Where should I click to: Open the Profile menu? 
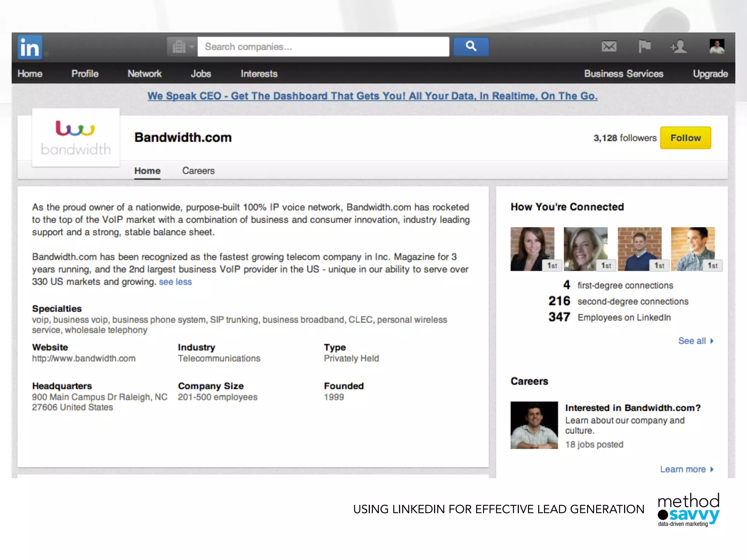tap(85, 74)
